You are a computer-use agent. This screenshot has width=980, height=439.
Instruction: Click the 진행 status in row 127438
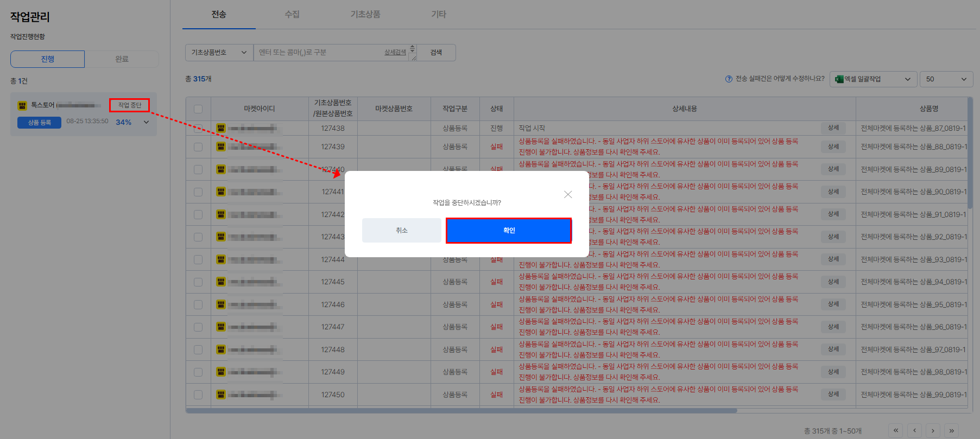[x=497, y=128]
